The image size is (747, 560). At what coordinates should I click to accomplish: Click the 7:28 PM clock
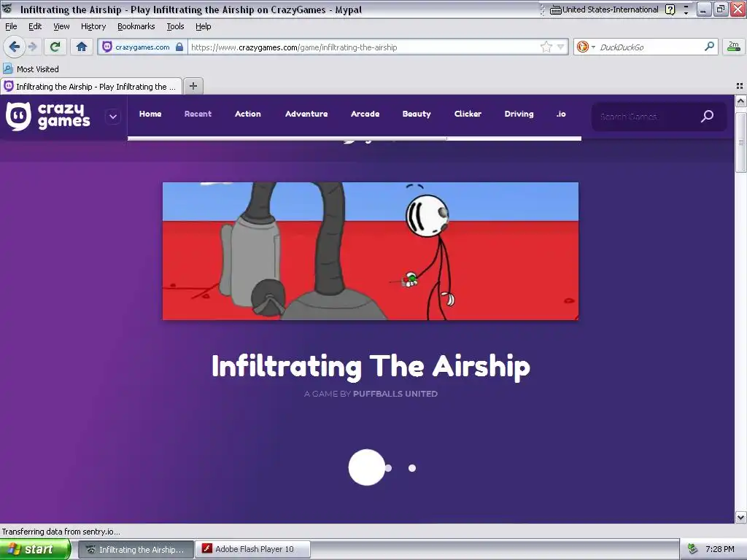[720, 549]
